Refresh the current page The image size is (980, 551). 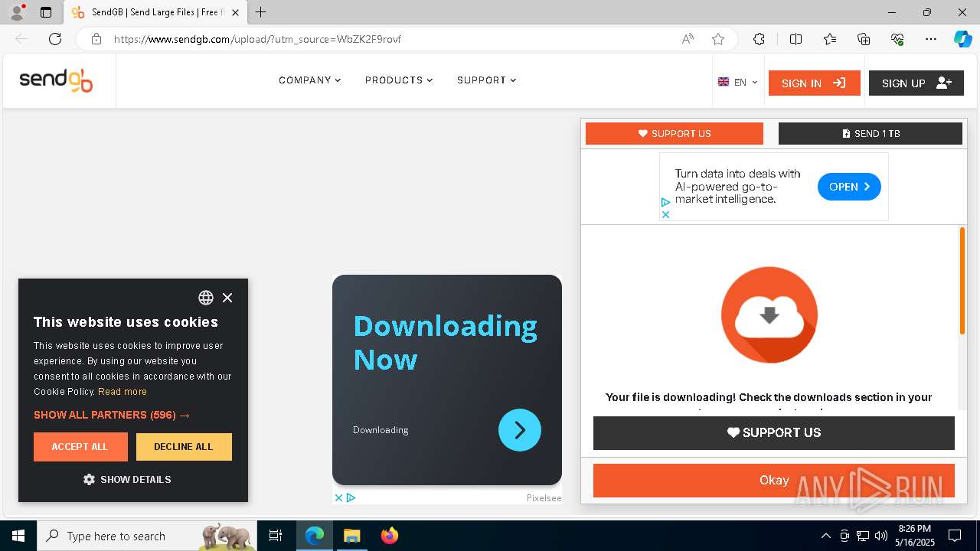click(x=55, y=39)
